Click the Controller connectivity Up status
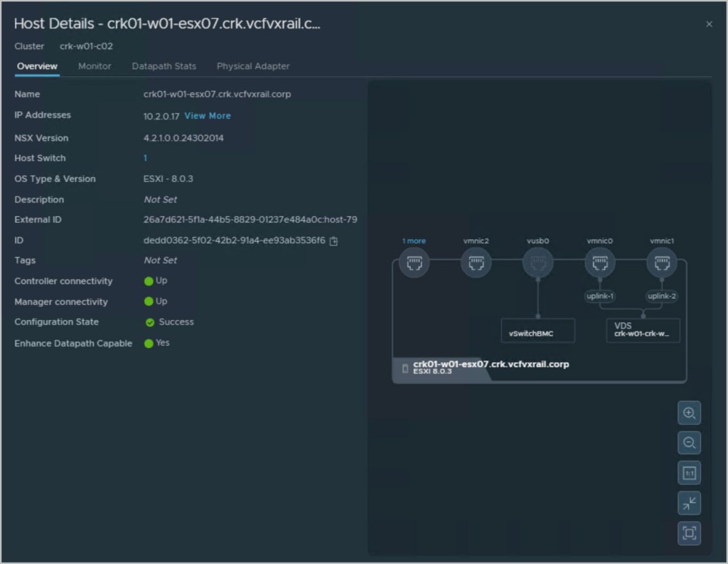The image size is (728, 564). 156,281
